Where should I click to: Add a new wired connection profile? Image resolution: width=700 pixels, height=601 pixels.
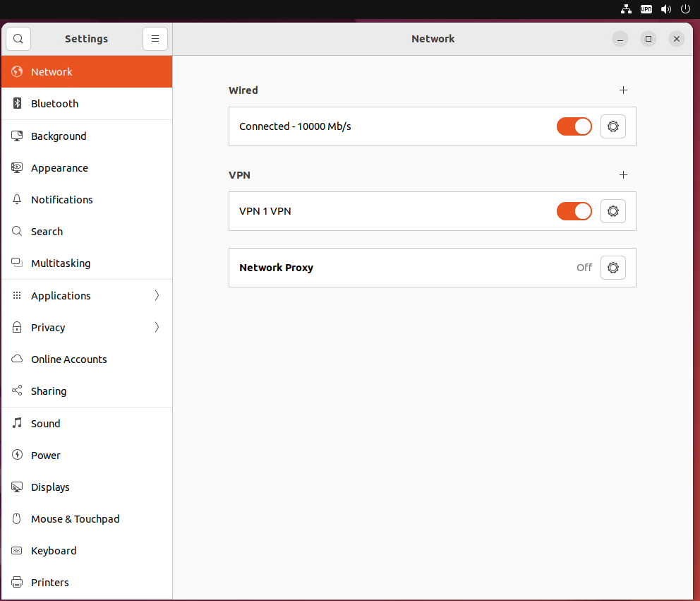[x=623, y=90]
